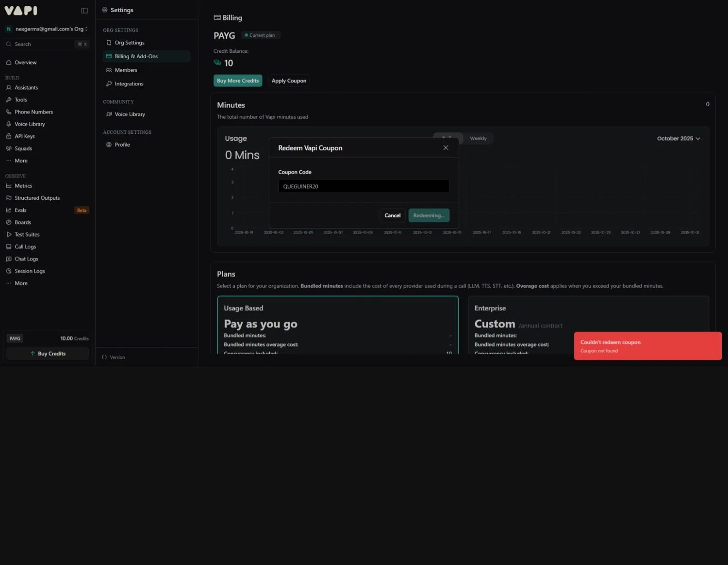Click the Coupon Code input field

[364, 186]
